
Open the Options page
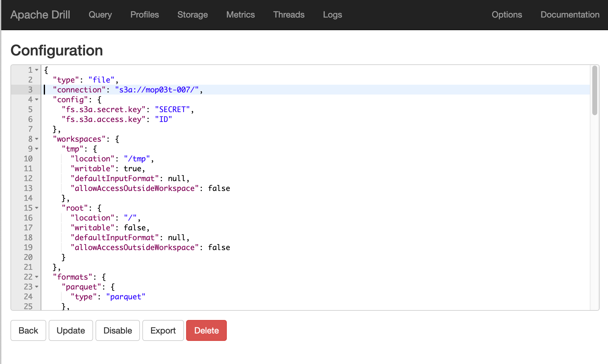[507, 15]
